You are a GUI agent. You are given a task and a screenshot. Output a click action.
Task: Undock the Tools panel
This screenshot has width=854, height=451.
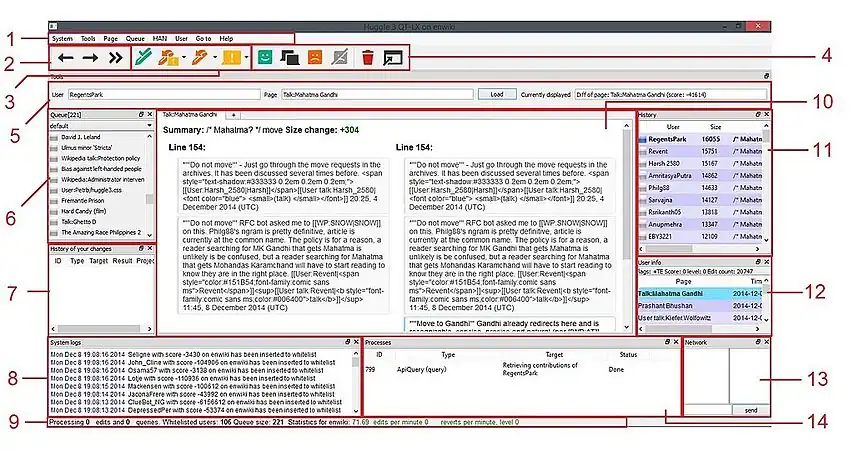click(766, 76)
